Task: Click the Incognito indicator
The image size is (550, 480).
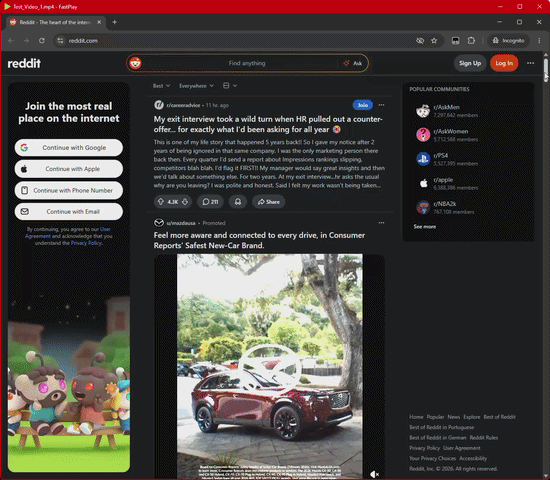Action: click(508, 41)
